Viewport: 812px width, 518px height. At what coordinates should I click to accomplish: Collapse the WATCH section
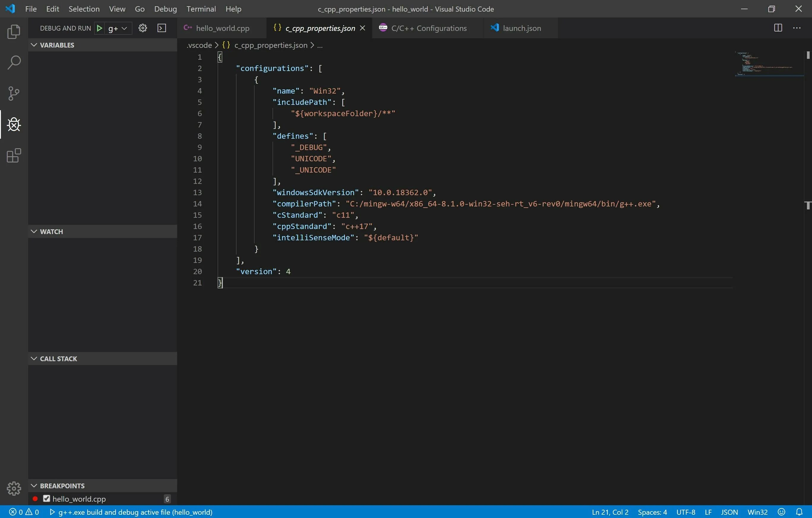tap(34, 231)
